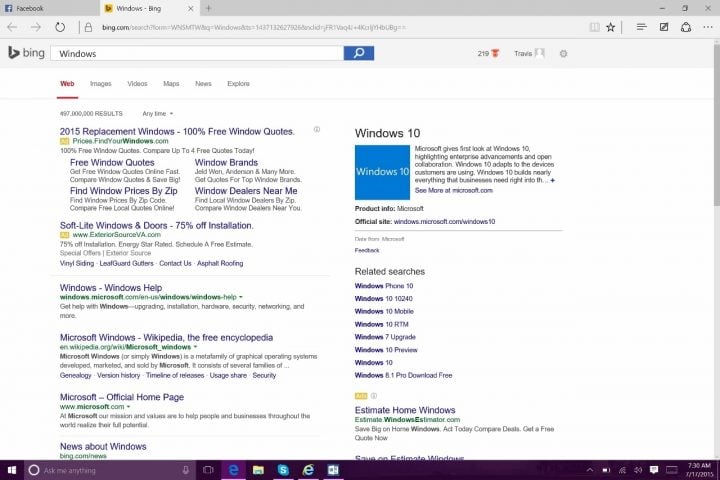Expand arrow next to www.microsoft.com URL
The image size is (720, 480).
click(128, 407)
